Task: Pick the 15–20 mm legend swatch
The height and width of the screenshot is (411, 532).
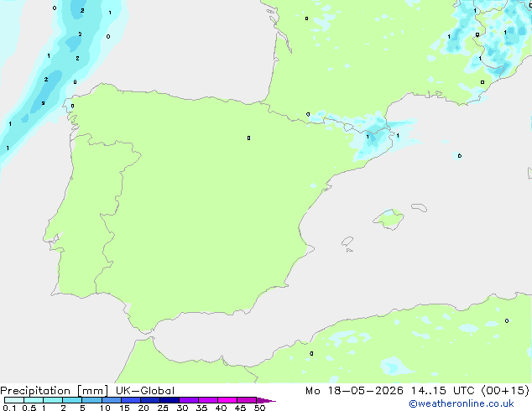Action: point(131,400)
